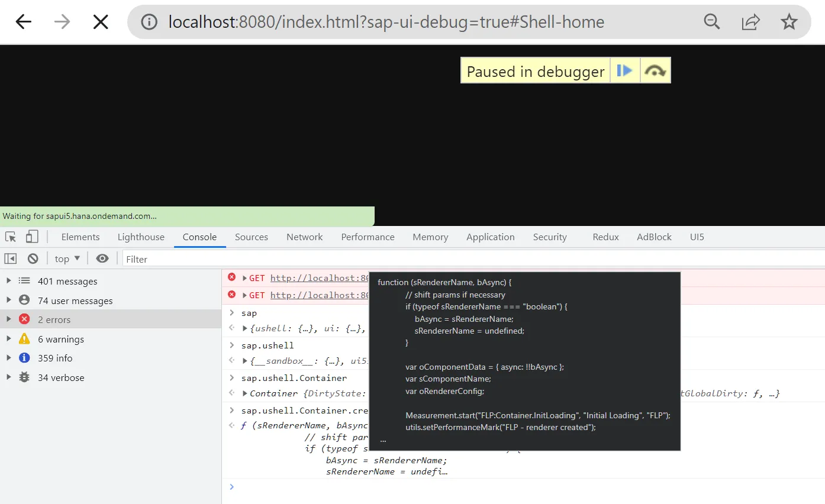Open the Network tab
The width and height of the screenshot is (825, 504).
pyautogui.click(x=305, y=237)
